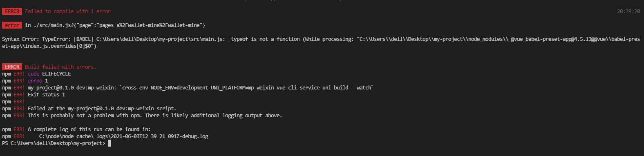The width and height of the screenshot is (644, 156).
Task: Click the purple 'errno' label
Action: point(35,81)
